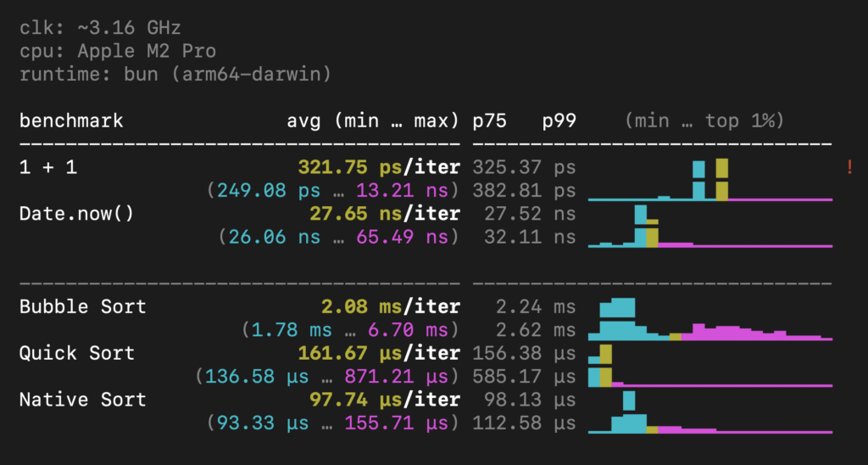
Task: Click the cpu: Apple M2 Pro line
Action: (118, 51)
